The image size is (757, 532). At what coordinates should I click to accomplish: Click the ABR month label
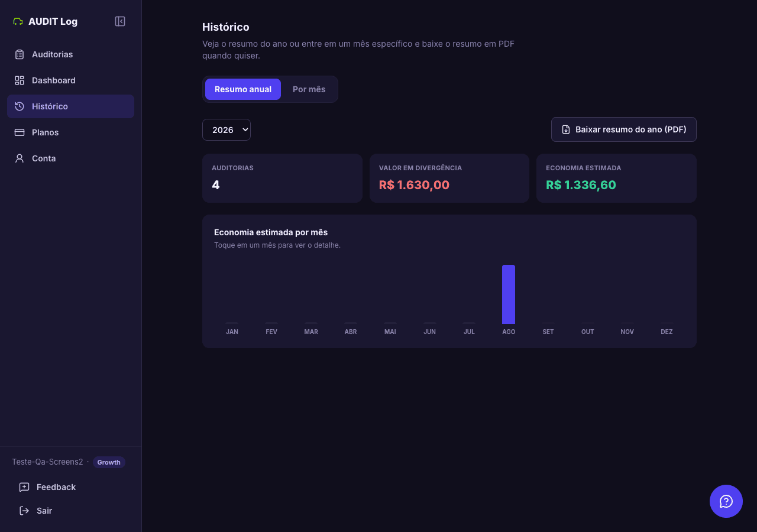point(351,332)
